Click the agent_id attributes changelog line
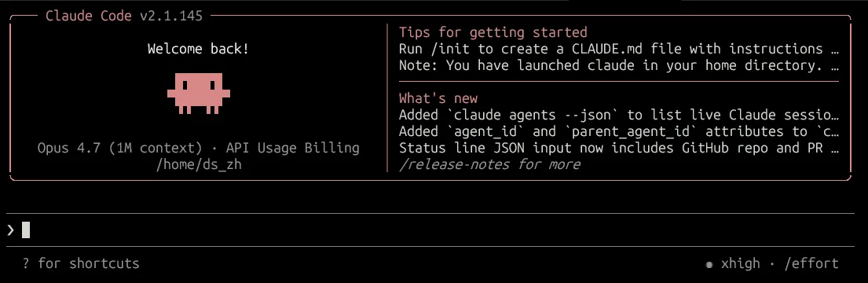The width and height of the screenshot is (868, 283). click(x=619, y=132)
